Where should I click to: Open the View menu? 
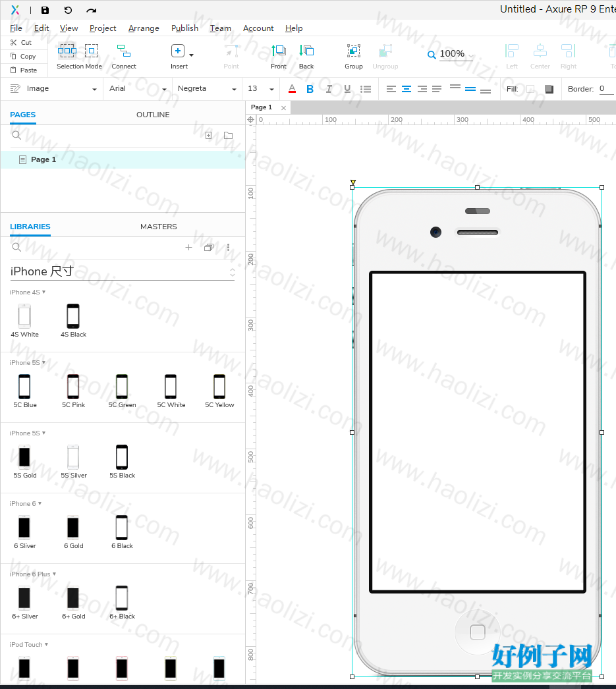point(69,28)
